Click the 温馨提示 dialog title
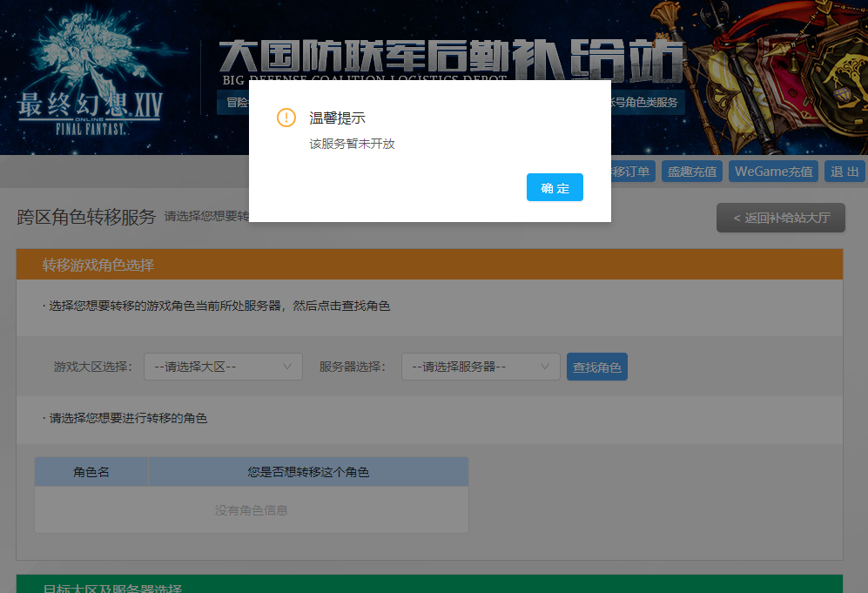The image size is (868, 593). 337,118
